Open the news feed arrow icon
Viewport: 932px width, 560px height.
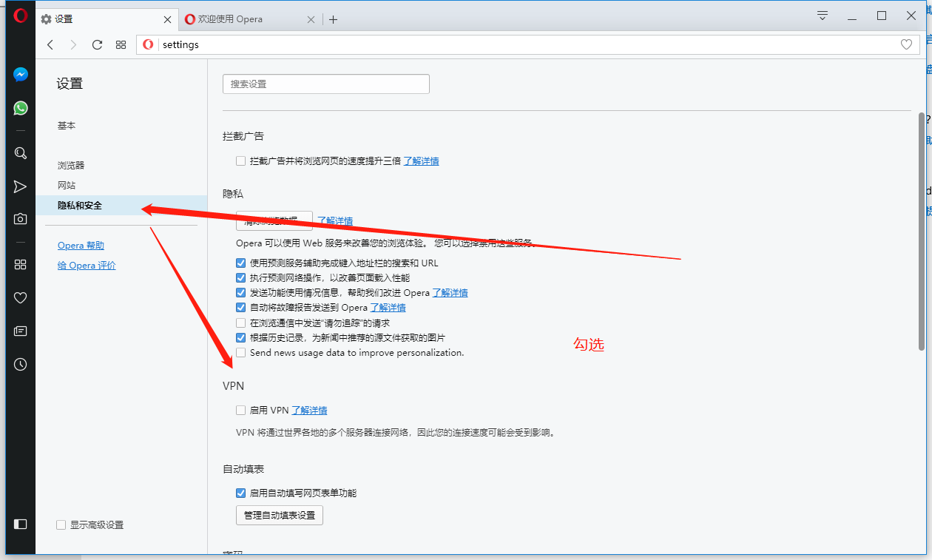click(x=21, y=186)
